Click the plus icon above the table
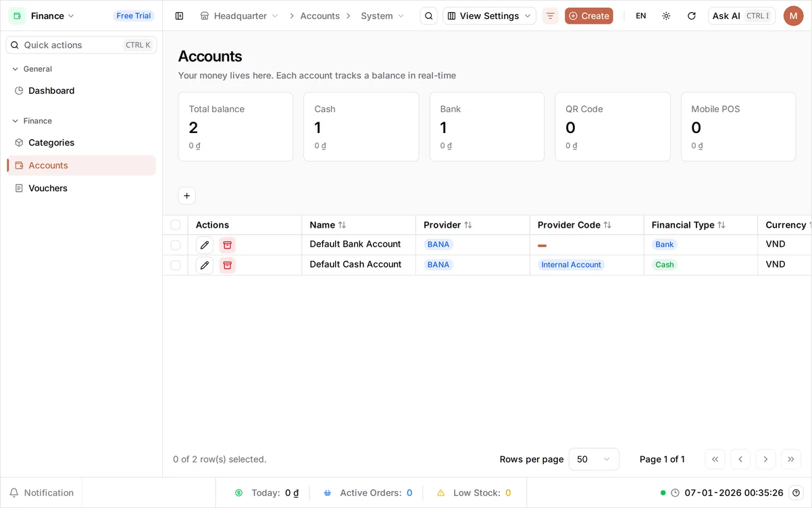 [187, 196]
